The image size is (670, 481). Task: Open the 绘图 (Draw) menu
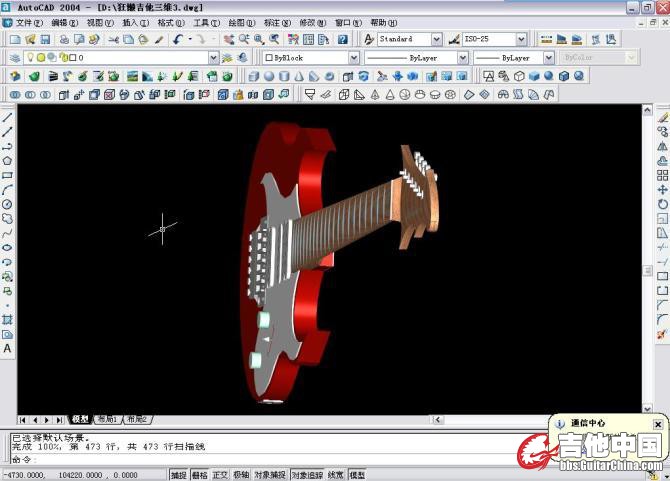[x=240, y=22]
